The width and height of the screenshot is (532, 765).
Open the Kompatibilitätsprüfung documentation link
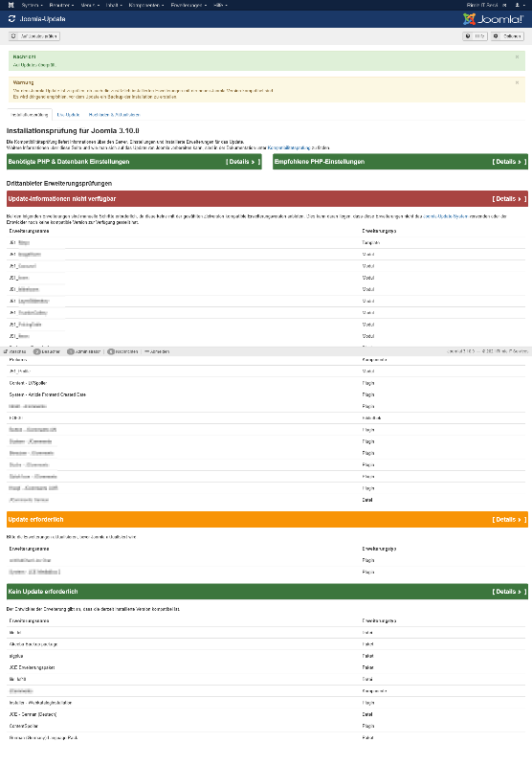[289, 147]
